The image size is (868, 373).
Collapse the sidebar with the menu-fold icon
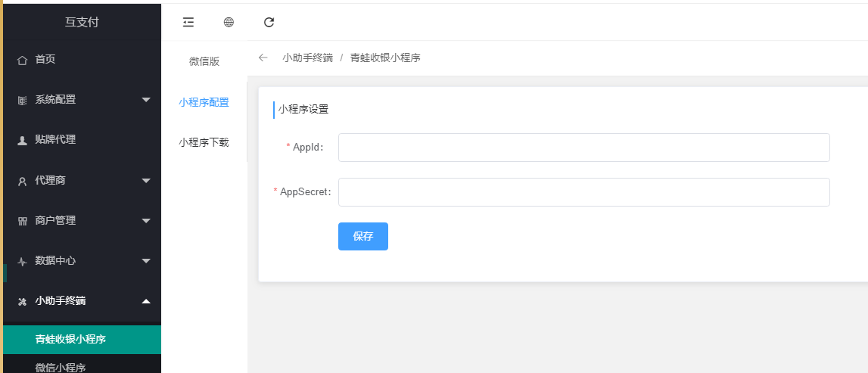[188, 22]
